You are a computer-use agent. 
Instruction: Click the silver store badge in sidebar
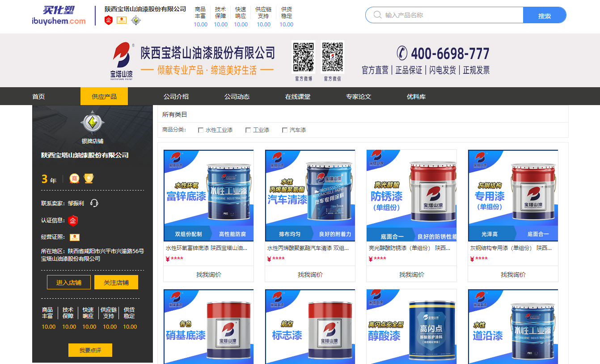click(x=93, y=123)
